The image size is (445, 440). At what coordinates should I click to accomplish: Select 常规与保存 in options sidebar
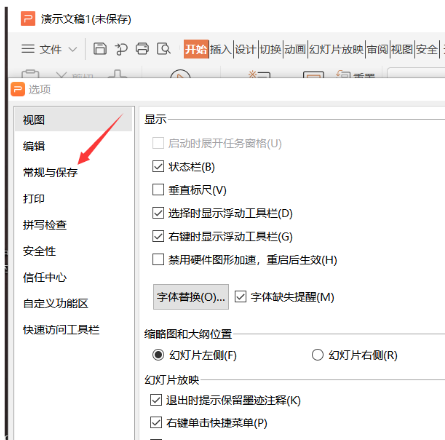(x=74, y=172)
